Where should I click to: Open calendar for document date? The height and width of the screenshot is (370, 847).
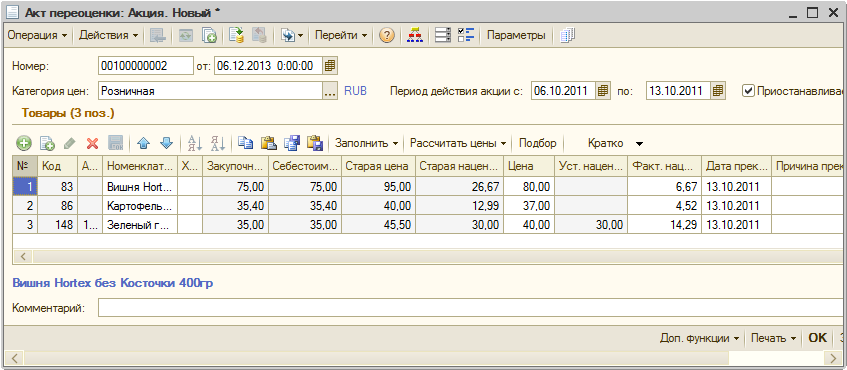[330, 66]
